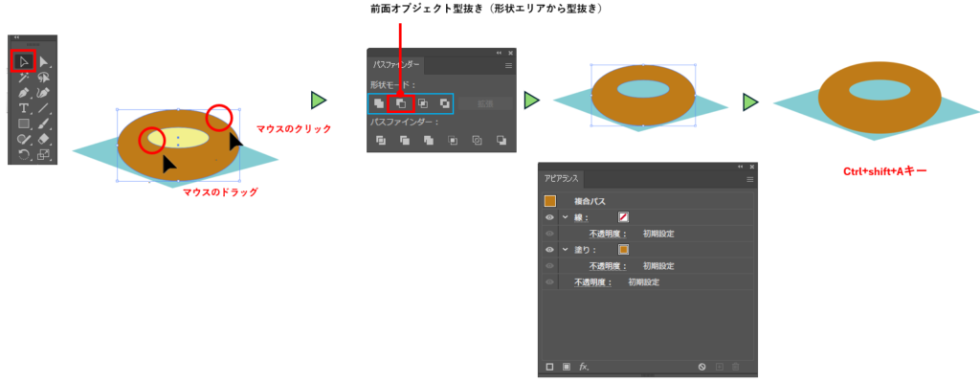The image size is (980, 382).
Task: Select the Paintbrush tool
Action: pyautogui.click(x=44, y=124)
